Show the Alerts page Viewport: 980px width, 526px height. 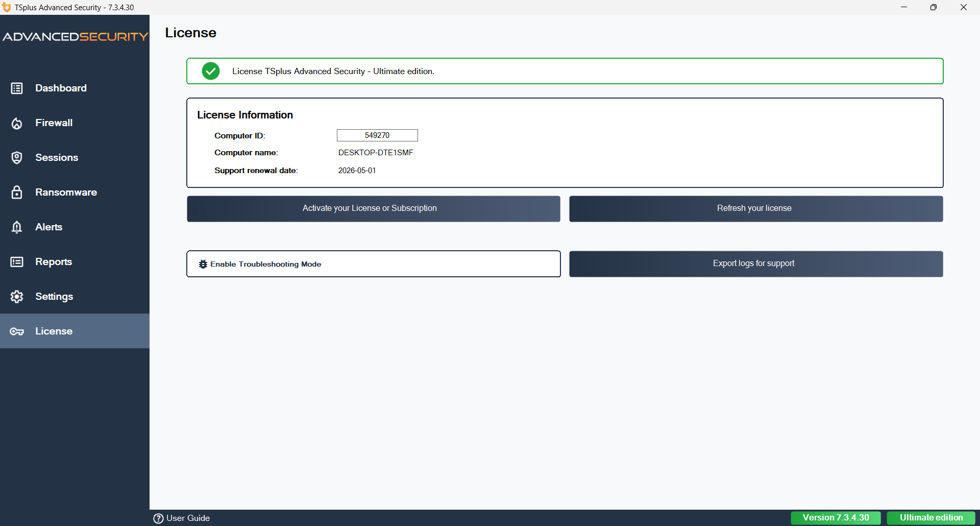(x=75, y=227)
